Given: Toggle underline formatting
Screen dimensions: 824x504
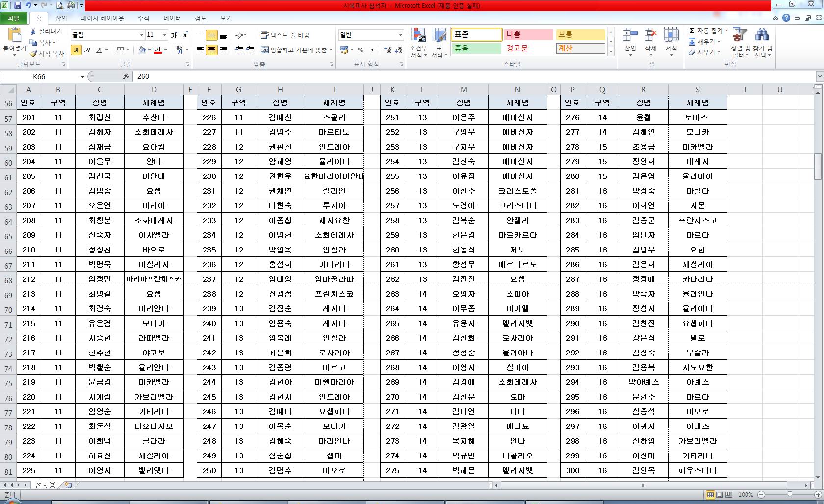Looking at the screenshot, I should pyautogui.click(x=99, y=50).
